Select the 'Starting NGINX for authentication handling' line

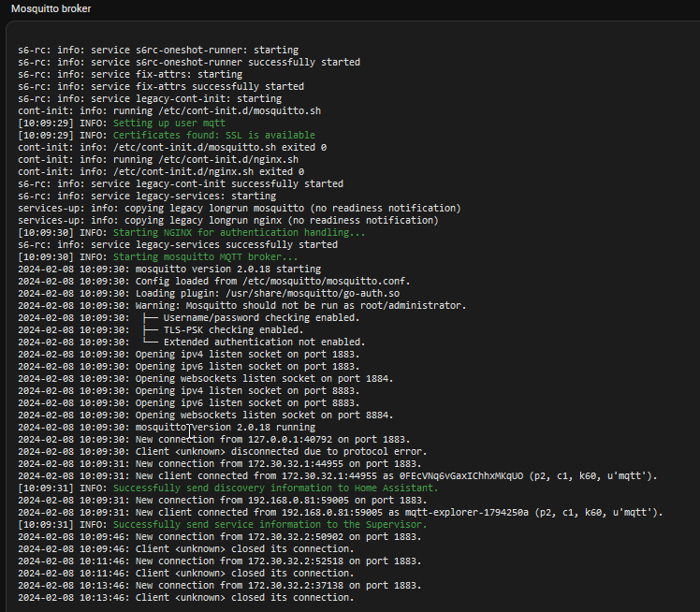pyautogui.click(x=192, y=233)
